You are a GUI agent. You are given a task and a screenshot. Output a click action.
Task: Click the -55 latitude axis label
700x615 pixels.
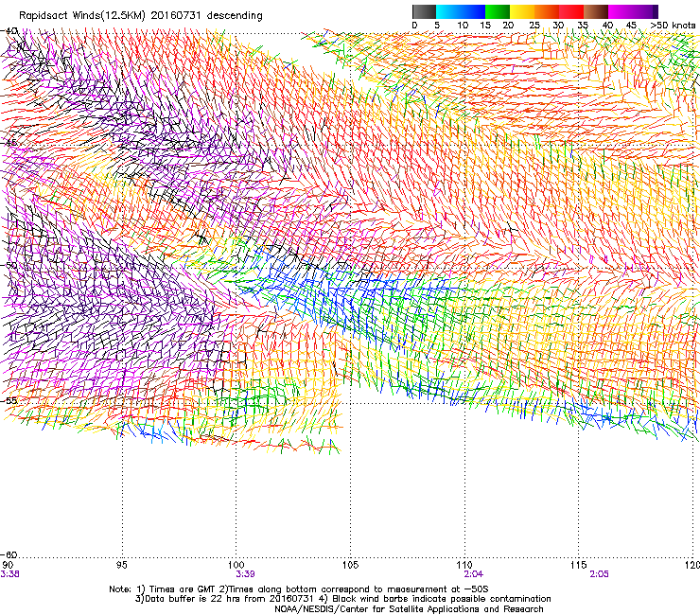pyautogui.click(x=9, y=400)
